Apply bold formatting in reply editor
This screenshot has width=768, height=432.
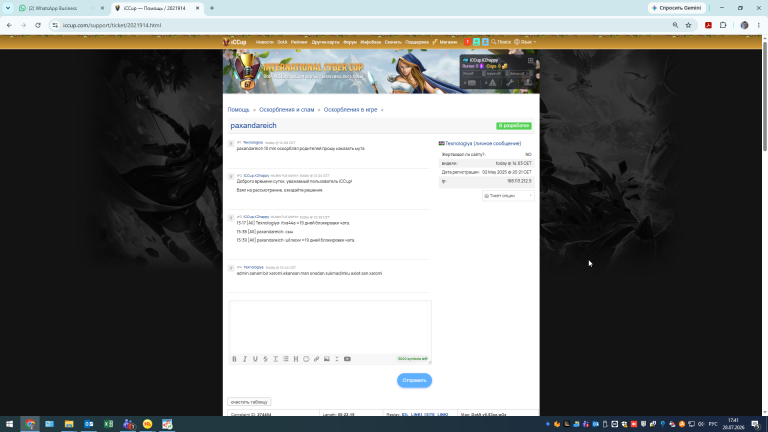click(234, 359)
